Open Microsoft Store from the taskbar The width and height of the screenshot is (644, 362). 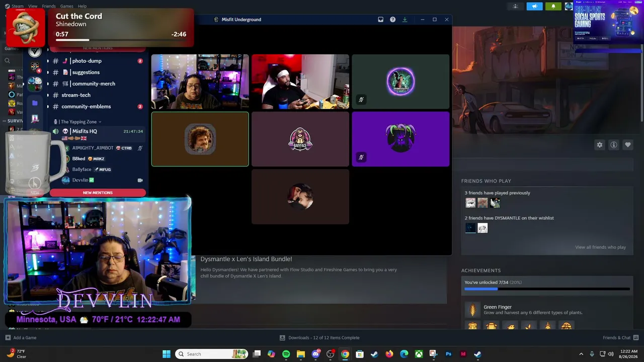click(x=360, y=354)
